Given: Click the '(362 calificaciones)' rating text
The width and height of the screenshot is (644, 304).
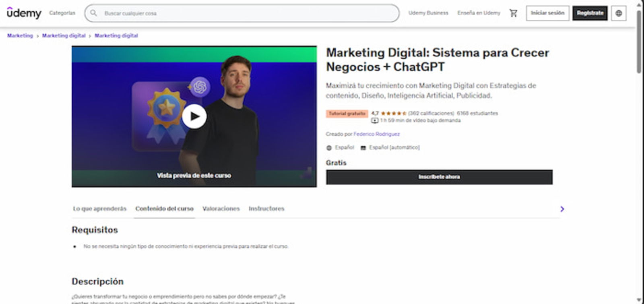Looking at the screenshot, I should click(x=431, y=114).
